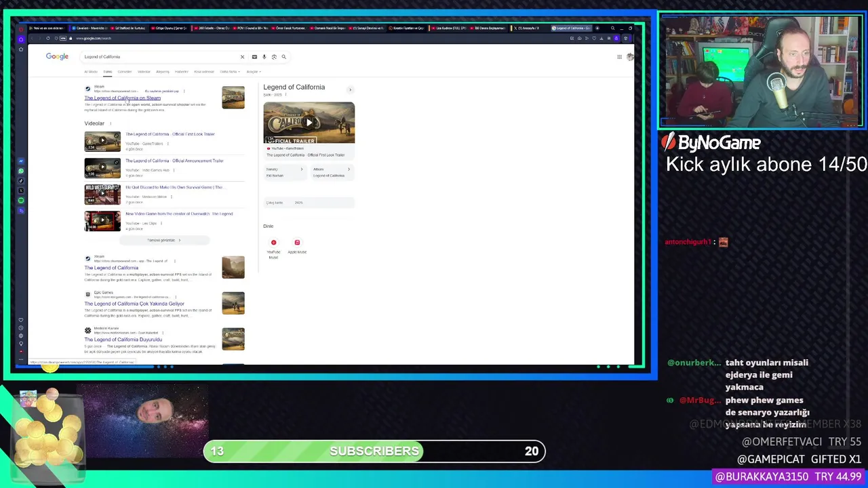This screenshot has width=868, height=488.
Task: Expand the Daha fazla filter dropdown
Action: coord(229,71)
